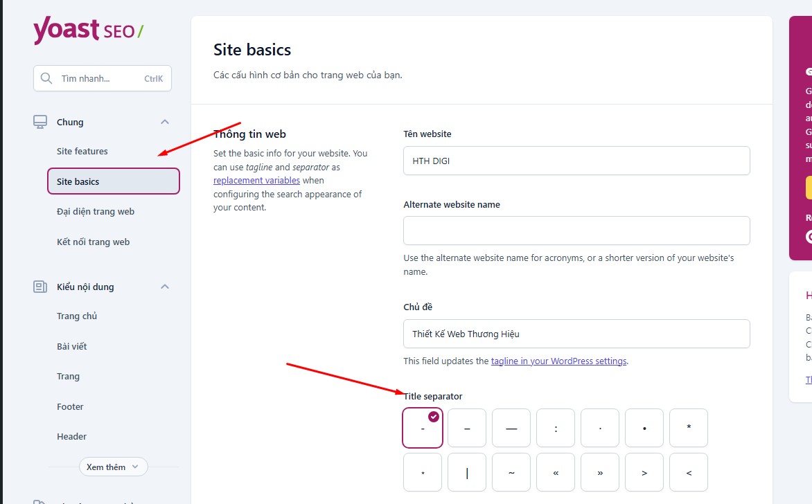Image resolution: width=812 pixels, height=504 pixels.
Task: Collapse the Chung menu section
Action: (x=165, y=122)
